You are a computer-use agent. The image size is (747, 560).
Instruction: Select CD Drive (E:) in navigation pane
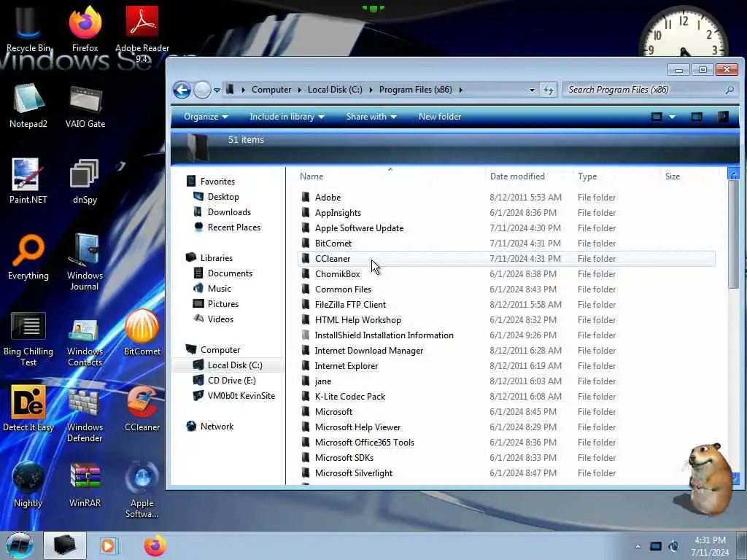click(231, 381)
